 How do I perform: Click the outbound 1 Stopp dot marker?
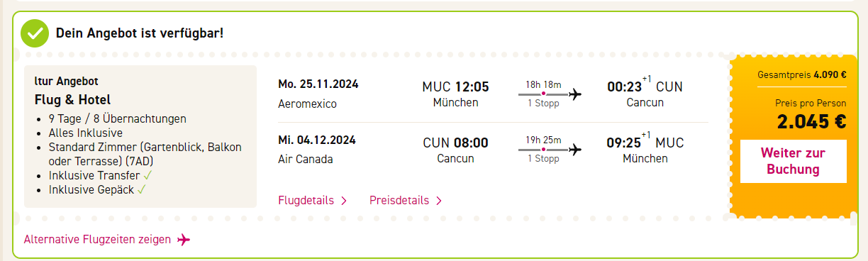(x=543, y=94)
